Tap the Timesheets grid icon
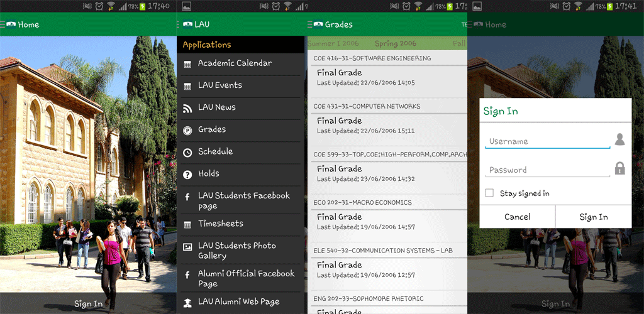 point(187,225)
